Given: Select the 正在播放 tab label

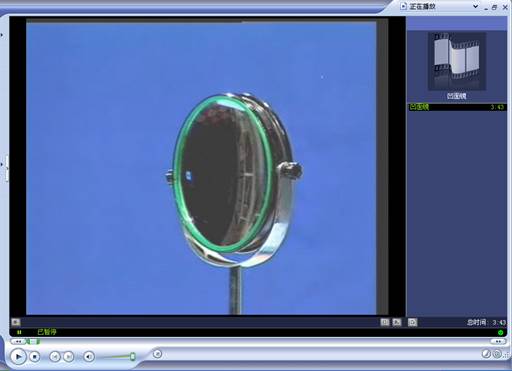Looking at the screenshot, I should coord(422,6).
